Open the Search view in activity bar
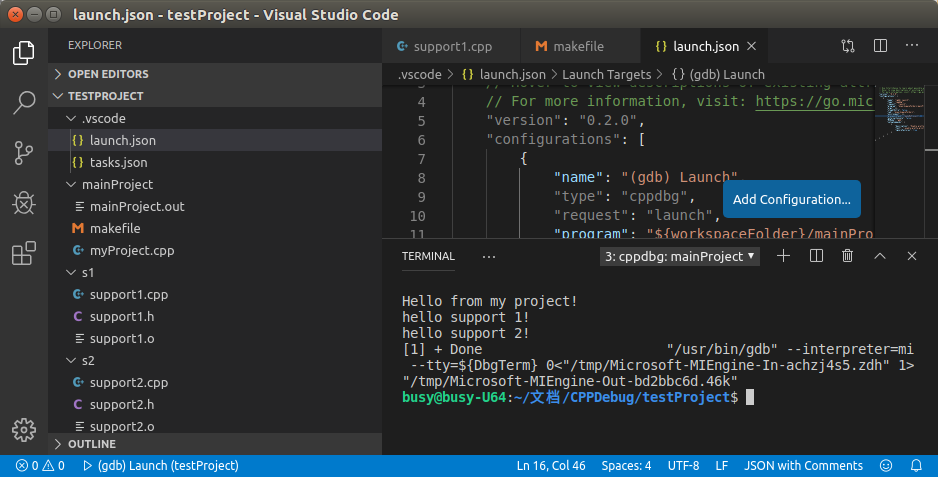This screenshot has height=477, width=938. [23, 102]
